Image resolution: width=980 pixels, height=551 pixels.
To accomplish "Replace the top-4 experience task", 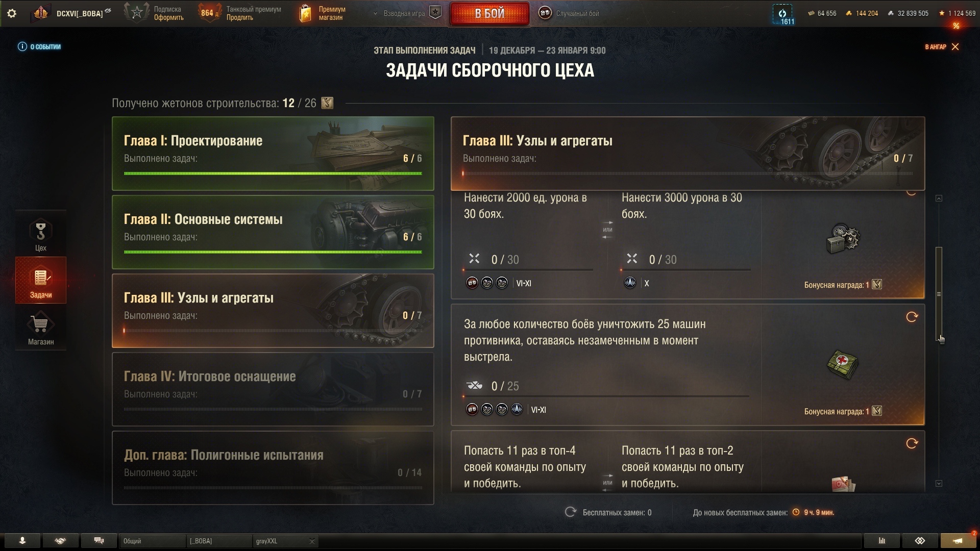I will (x=912, y=443).
